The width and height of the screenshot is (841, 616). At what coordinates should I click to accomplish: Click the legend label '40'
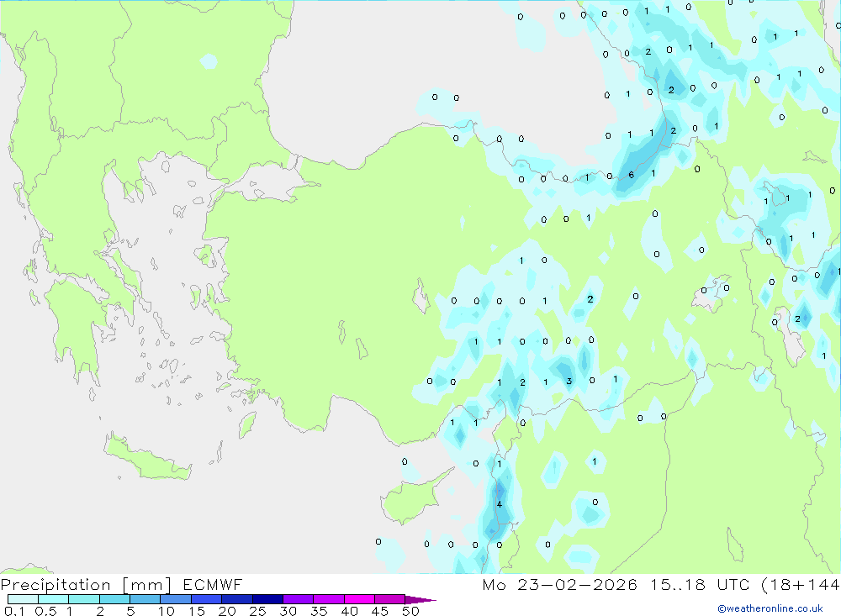349,611
